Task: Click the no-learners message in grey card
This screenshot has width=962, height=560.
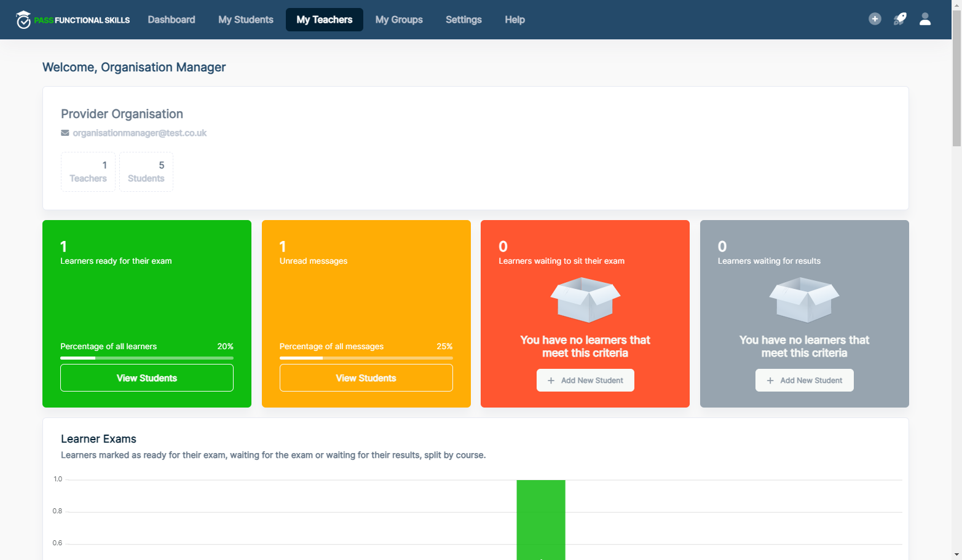Action: [804, 347]
